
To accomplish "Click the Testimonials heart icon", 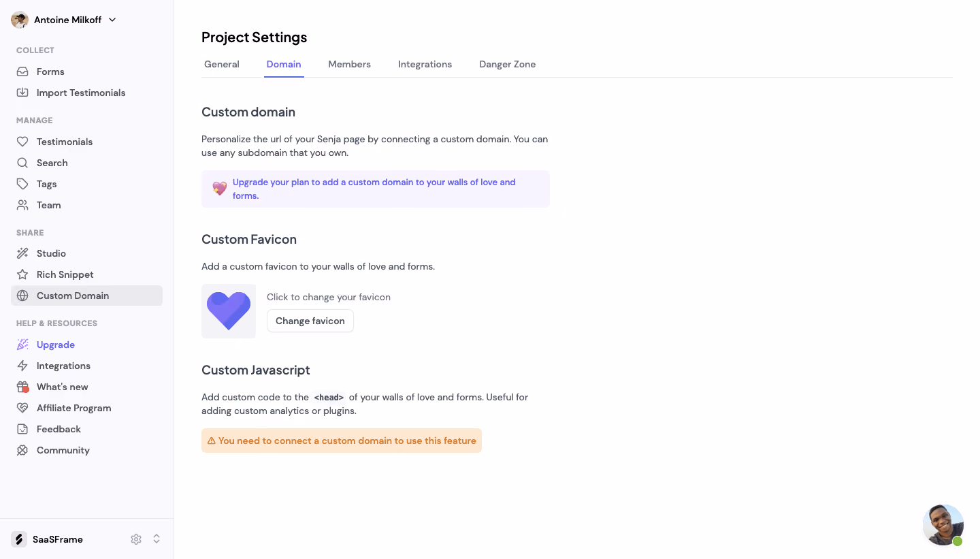I will [x=22, y=142].
